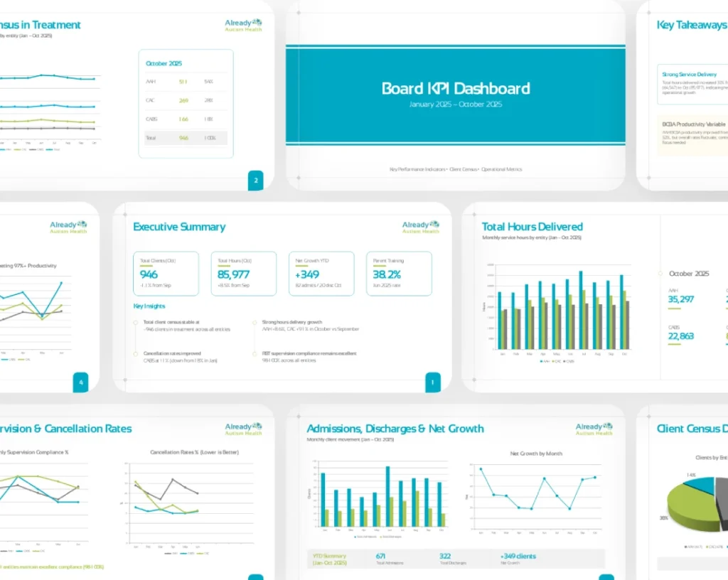728x580 pixels.
Task: Select the Total Clients 946 card
Action: click(x=166, y=274)
